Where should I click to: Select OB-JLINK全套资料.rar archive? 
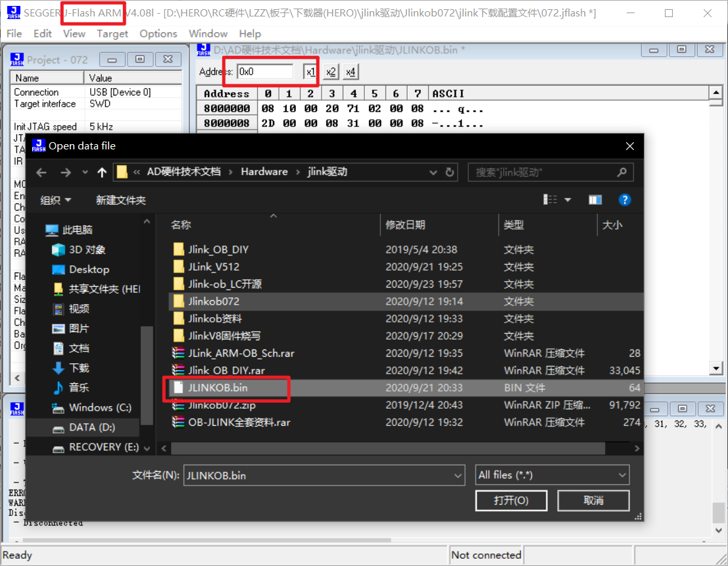pos(406,422)
